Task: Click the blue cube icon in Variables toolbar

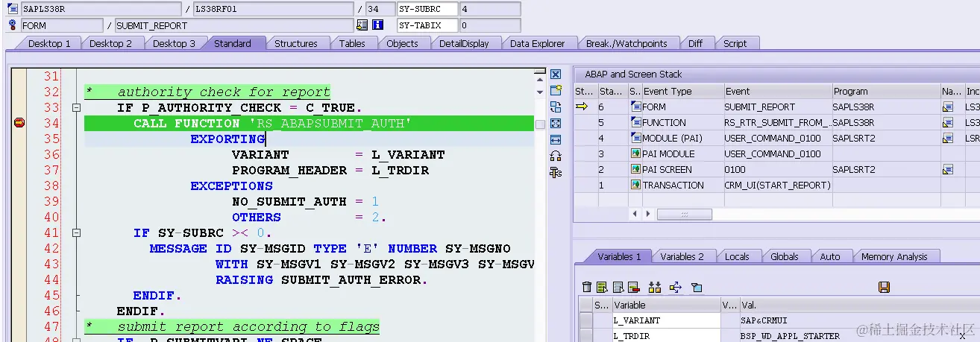Action: pyautogui.click(x=697, y=287)
